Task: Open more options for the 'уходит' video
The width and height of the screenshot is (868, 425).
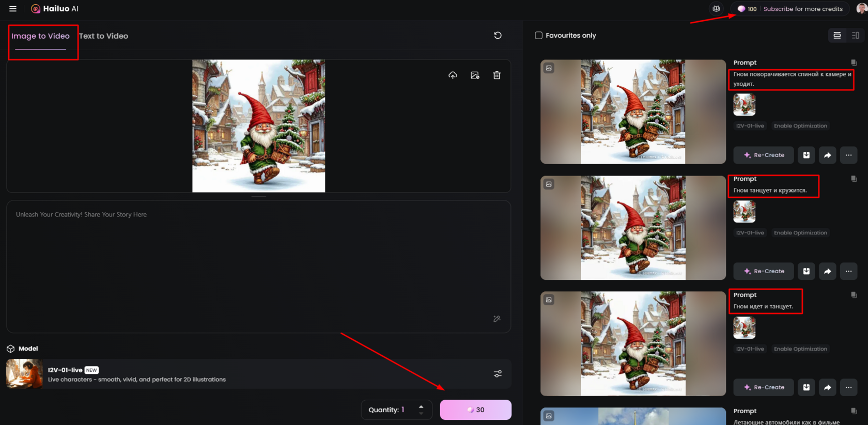Action: 848,155
